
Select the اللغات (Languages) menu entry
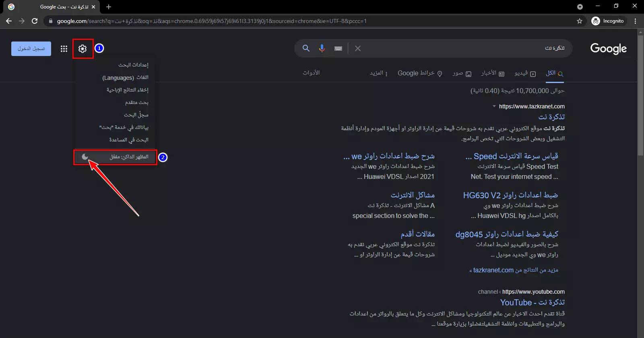click(125, 77)
